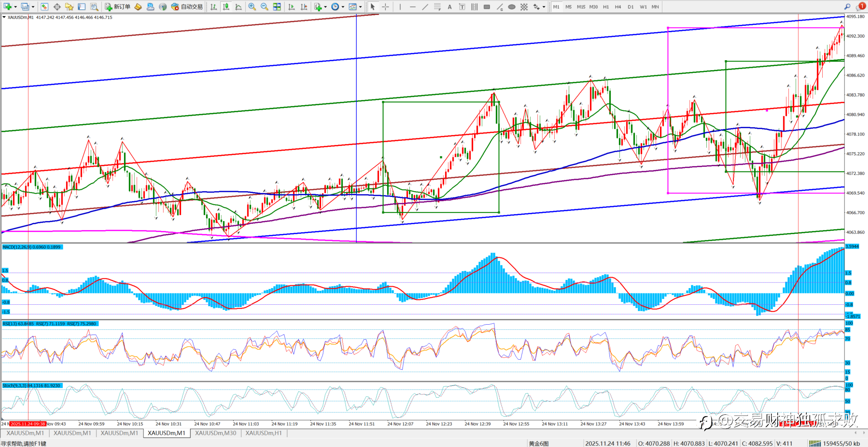The image size is (868, 447).
Task: Enable the crosshair cursor mode
Action: pyautogui.click(x=385, y=7)
